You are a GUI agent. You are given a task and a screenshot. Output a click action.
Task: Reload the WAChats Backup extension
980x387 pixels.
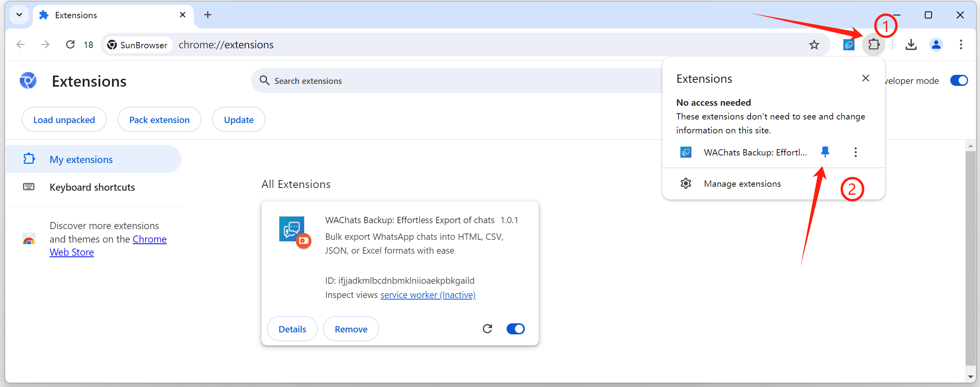point(487,329)
